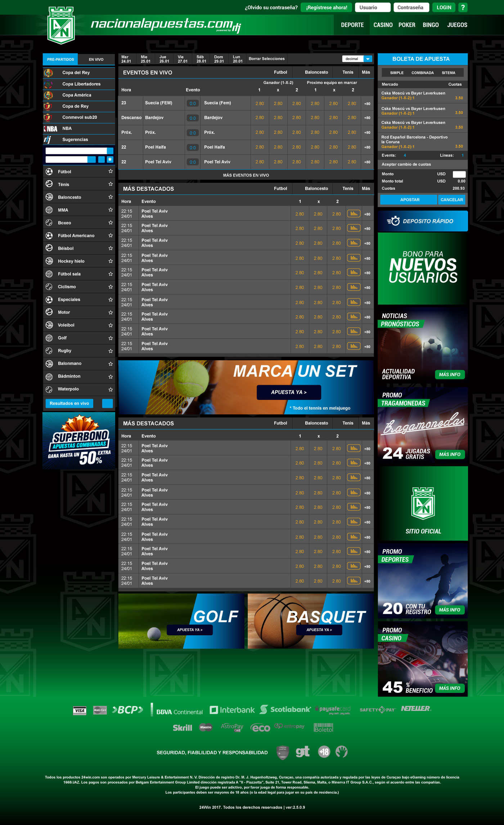Expand +80 markets for live Poel Tel Aviv

(x=367, y=162)
